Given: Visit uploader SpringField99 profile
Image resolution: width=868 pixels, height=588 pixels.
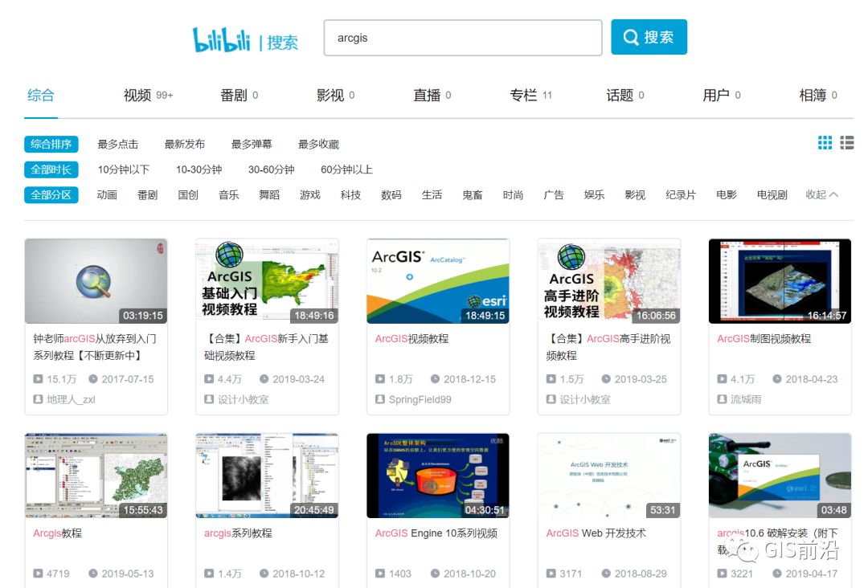Looking at the screenshot, I should pyautogui.click(x=420, y=399).
